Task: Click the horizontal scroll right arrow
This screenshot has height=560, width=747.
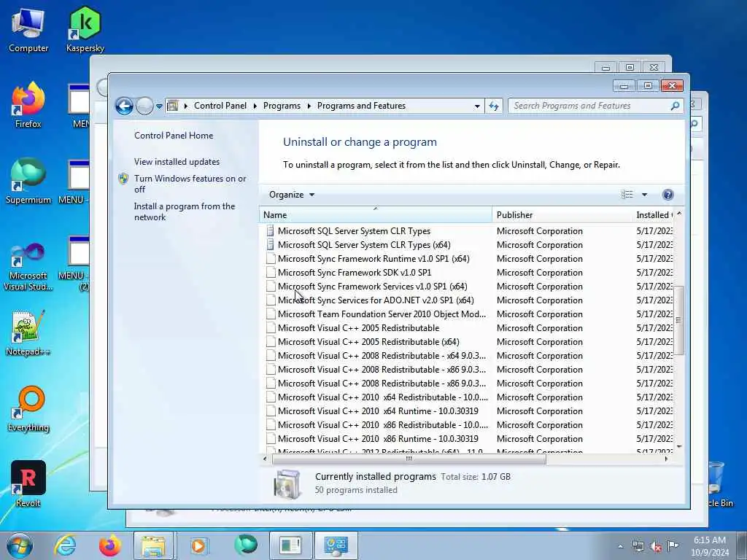Action: pos(666,459)
